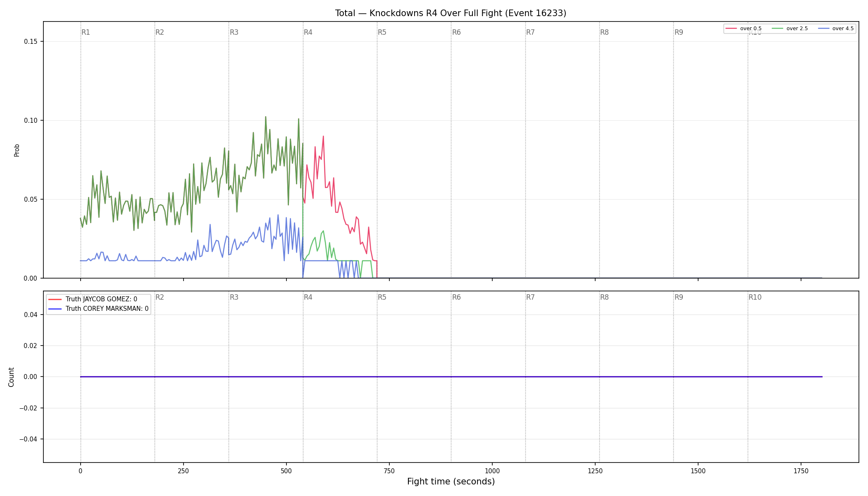Click the 1750 tick on the time axis
Image resolution: width=868 pixels, height=496 pixels.
[x=801, y=471]
